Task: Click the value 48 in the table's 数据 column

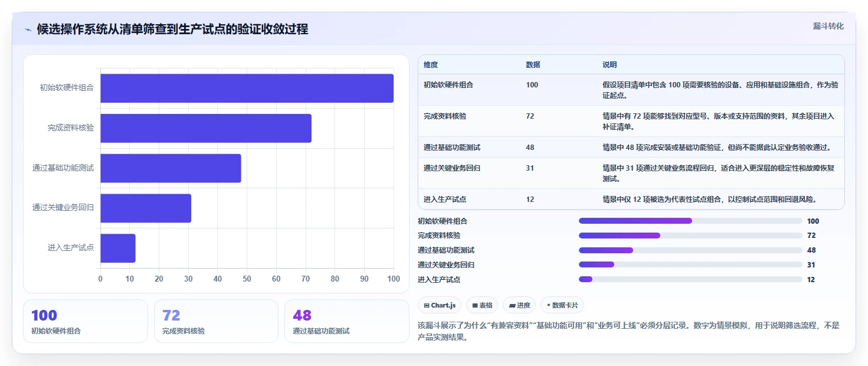Action: click(x=530, y=148)
